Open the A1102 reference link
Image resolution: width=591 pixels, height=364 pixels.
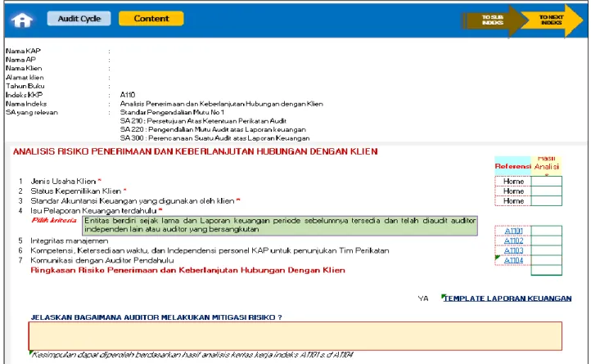513,240
